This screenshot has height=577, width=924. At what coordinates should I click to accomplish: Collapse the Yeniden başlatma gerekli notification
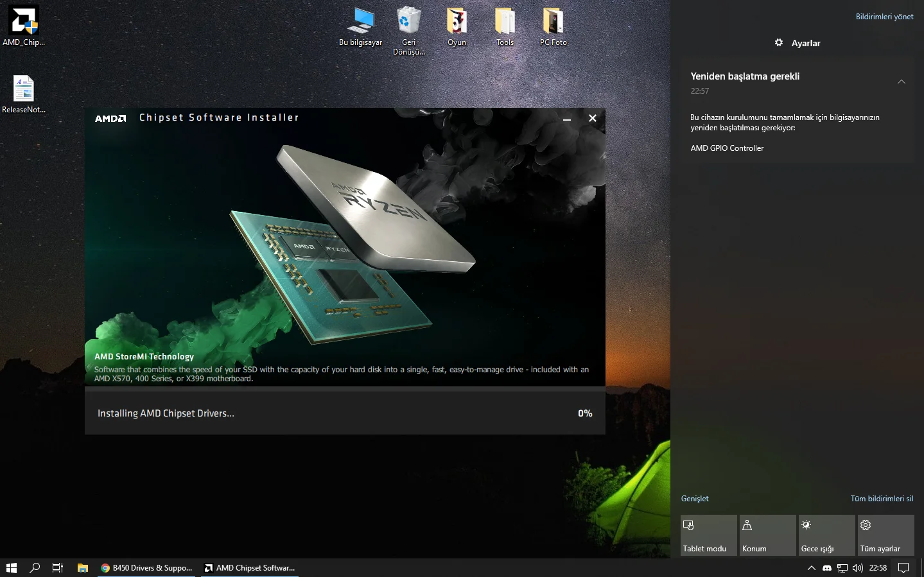(902, 82)
